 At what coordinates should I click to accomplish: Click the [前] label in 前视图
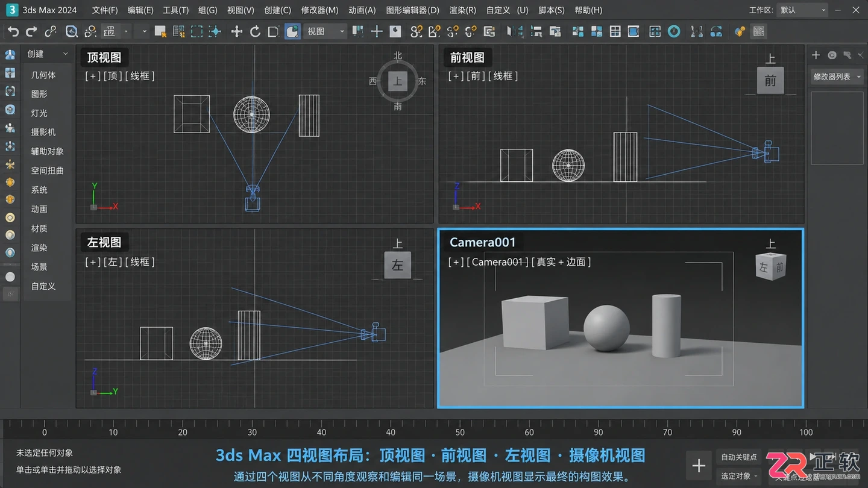[476, 76]
